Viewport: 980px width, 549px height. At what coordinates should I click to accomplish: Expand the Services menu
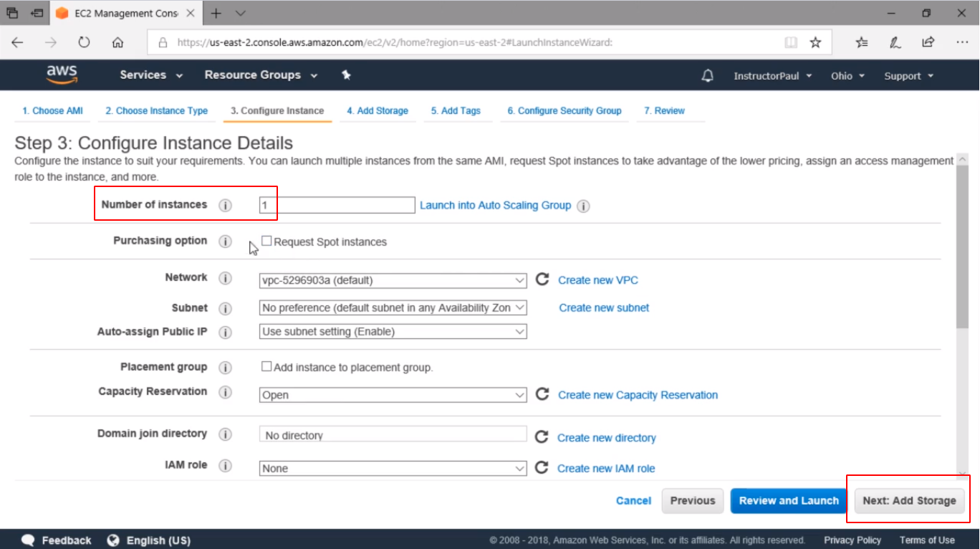click(151, 75)
